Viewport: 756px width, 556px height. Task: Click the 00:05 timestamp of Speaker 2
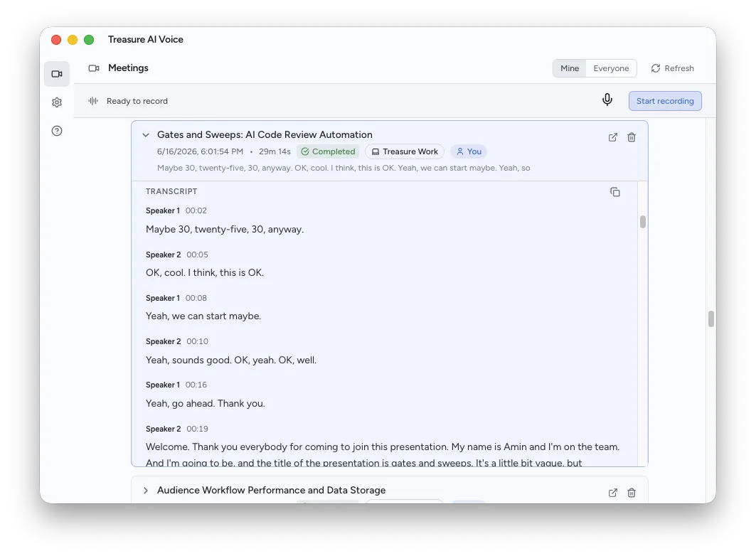(197, 255)
